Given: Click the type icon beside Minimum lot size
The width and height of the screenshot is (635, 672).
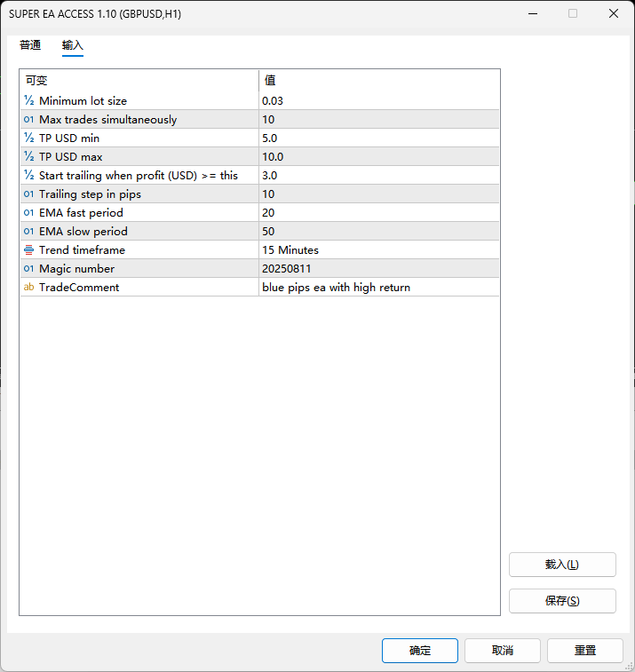Looking at the screenshot, I should (x=29, y=101).
